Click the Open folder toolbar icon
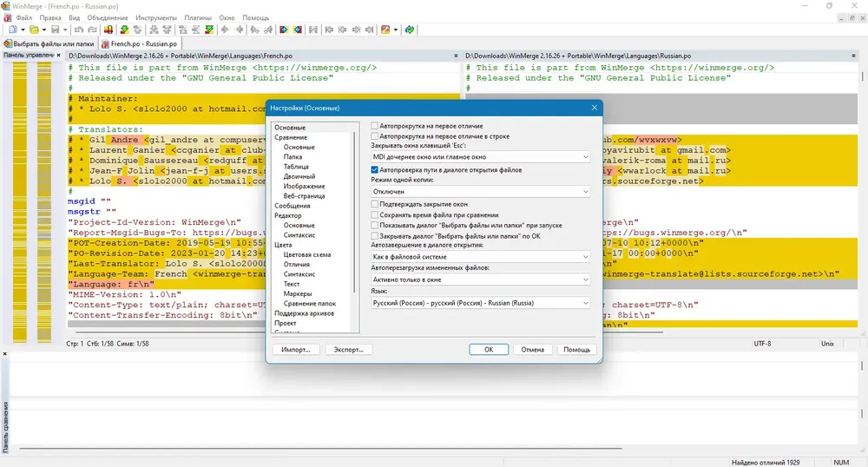Viewport: 868px width, 467px height. coord(34,30)
